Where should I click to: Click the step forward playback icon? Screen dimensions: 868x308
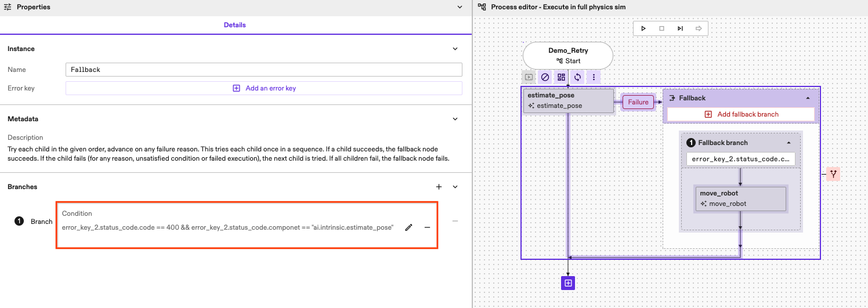pyautogui.click(x=680, y=28)
